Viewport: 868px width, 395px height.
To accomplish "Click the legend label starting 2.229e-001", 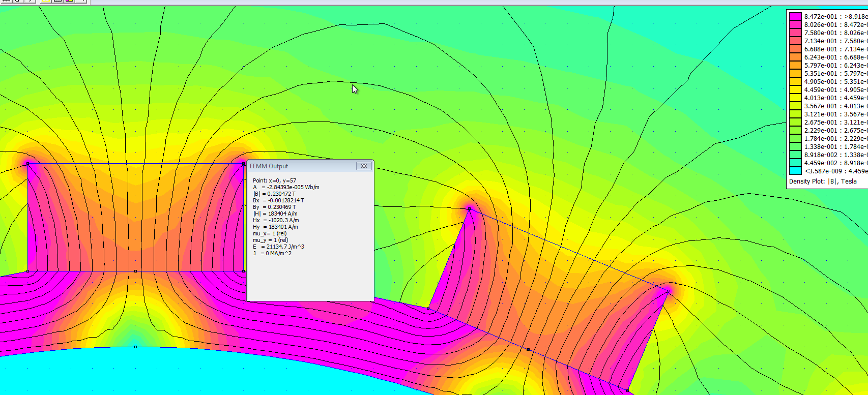I will 836,130.
